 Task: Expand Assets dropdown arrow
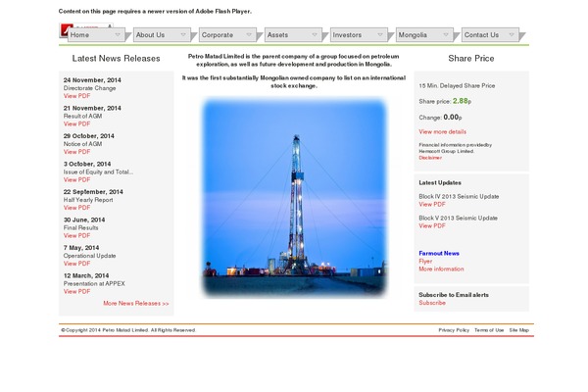point(315,34)
